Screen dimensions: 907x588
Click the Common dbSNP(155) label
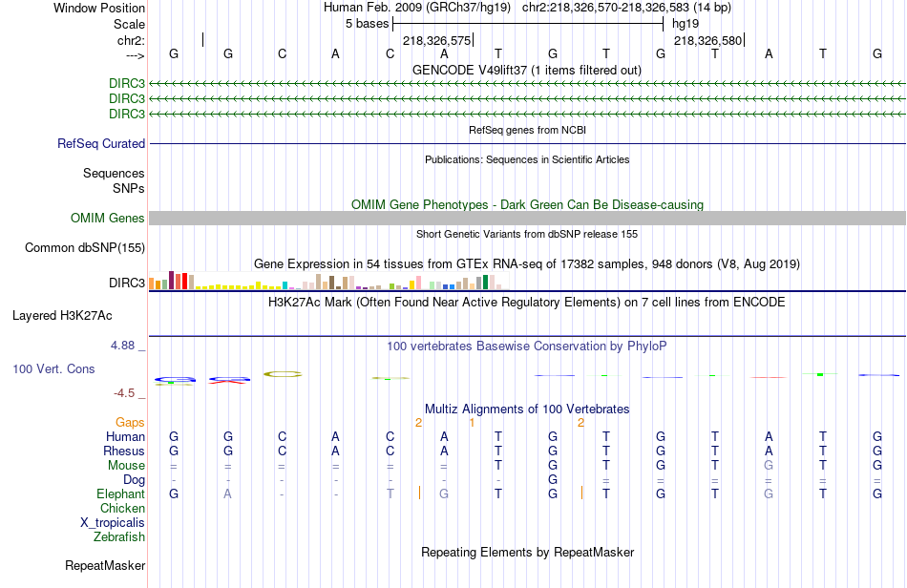click(x=84, y=247)
